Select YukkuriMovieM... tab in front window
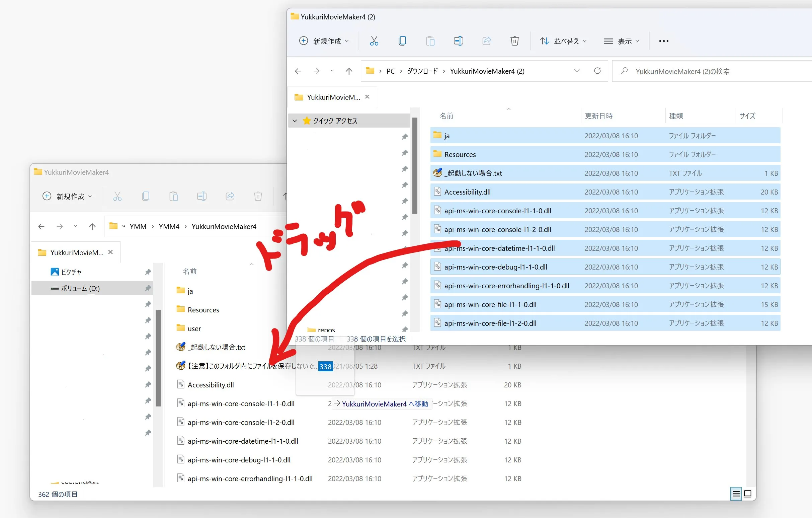 click(332, 97)
